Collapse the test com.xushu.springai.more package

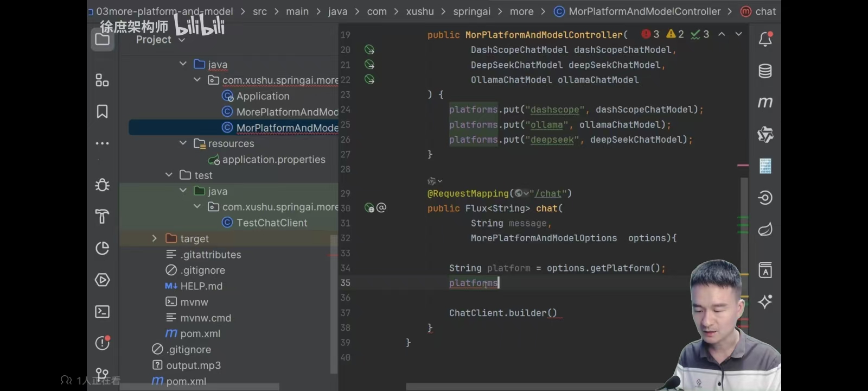pyautogui.click(x=197, y=206)
